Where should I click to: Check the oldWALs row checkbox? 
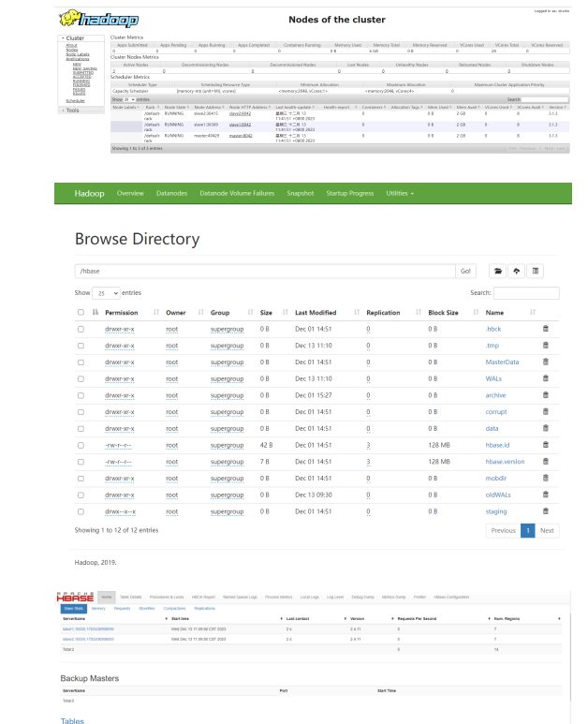(x=81, y=495)
